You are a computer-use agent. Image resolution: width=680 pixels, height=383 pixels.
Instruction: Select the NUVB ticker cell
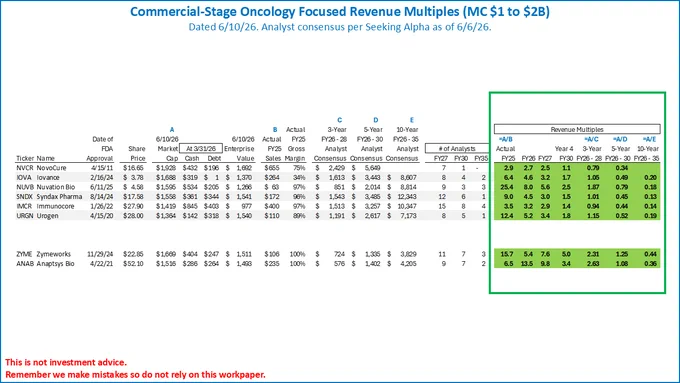[24, 187]
